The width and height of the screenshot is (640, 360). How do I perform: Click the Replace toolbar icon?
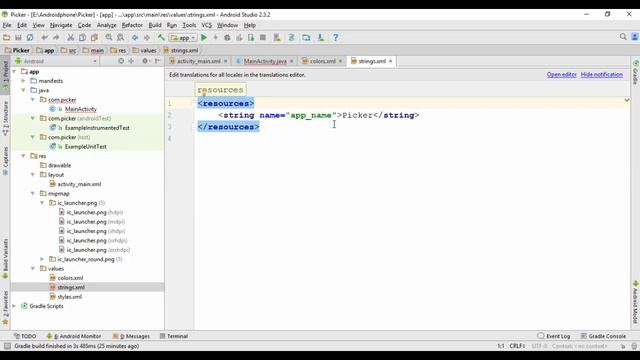click(x=120, y=38)
